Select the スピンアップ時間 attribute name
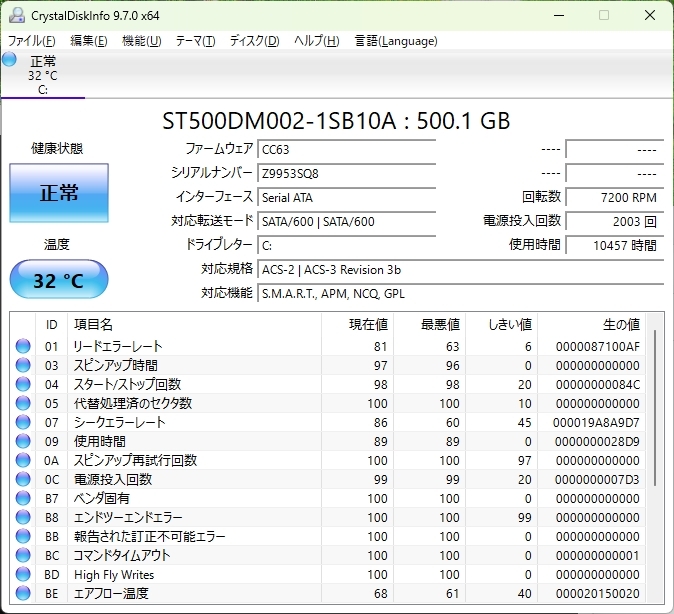The image size is (674, 614). [116, 365]
